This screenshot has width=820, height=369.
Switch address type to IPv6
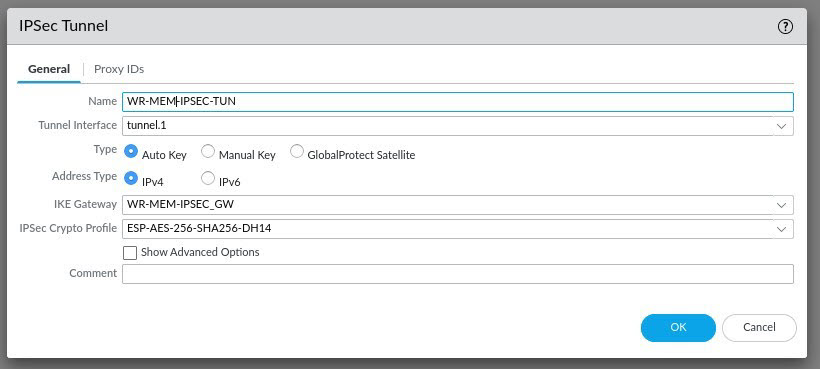coord(208,178)
